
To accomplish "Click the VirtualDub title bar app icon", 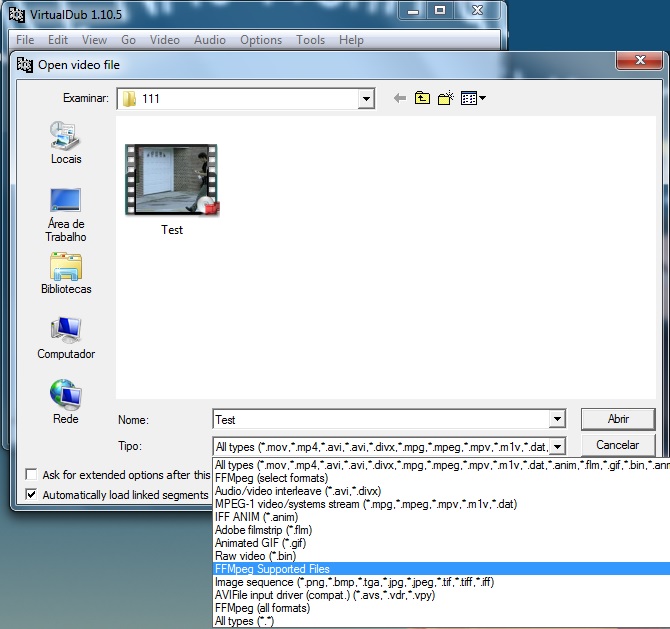I will 17,15.
